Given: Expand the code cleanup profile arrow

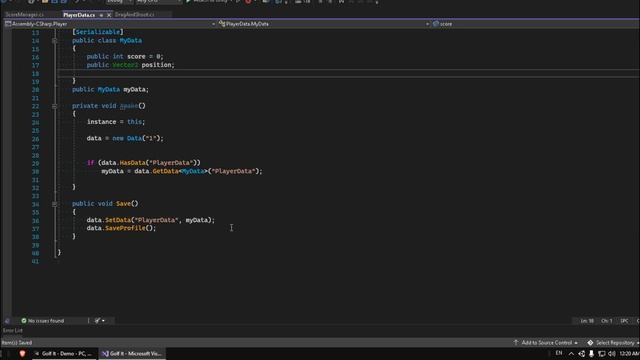Looking at the screenshot, I should click(x=103, y=321).
